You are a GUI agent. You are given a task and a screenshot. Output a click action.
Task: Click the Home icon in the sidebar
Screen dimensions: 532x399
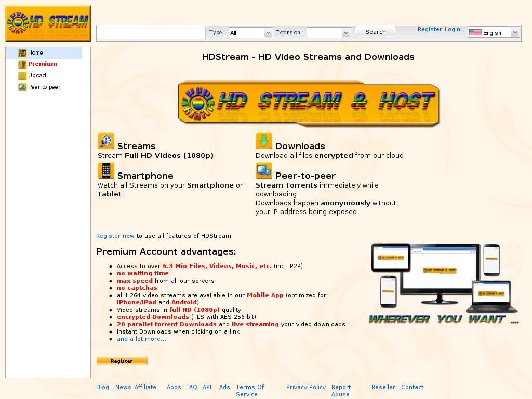[22, 52]
